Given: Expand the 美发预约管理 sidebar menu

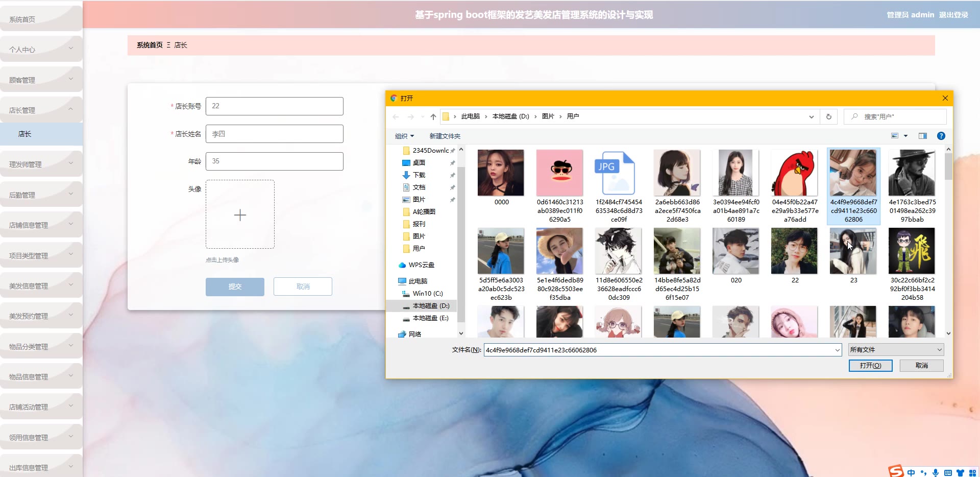Looking at the screenshot, I should 41,316.
